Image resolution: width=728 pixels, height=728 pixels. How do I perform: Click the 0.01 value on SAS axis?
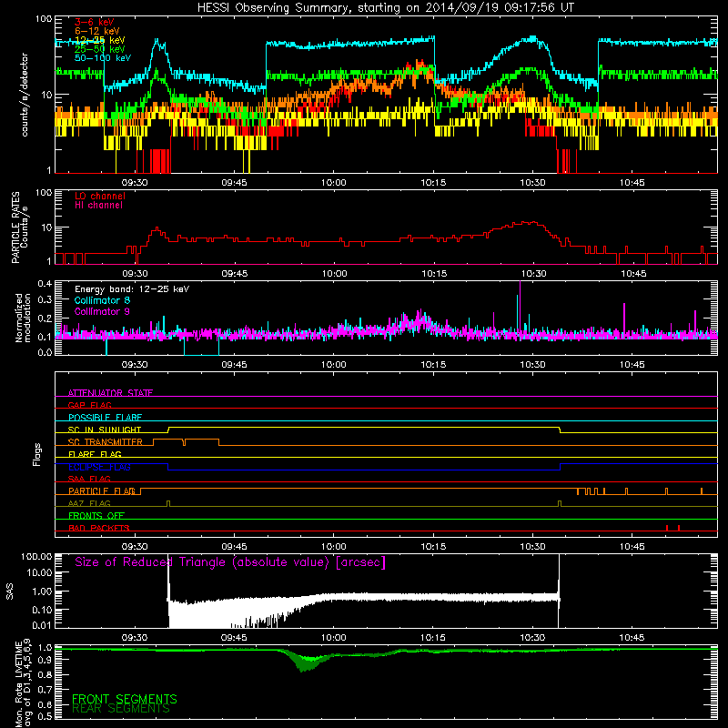(41, 625)
